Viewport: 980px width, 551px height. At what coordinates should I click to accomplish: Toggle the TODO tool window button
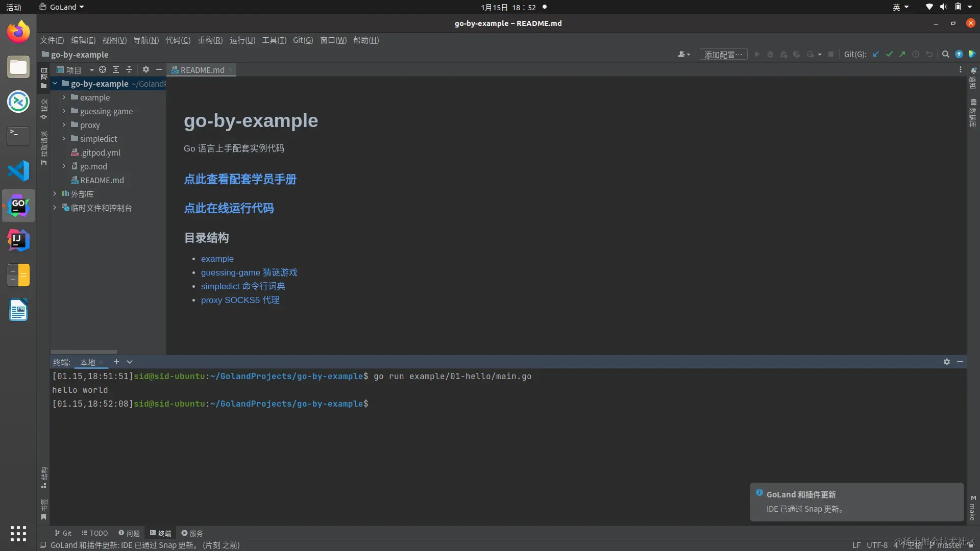point(94,533)
